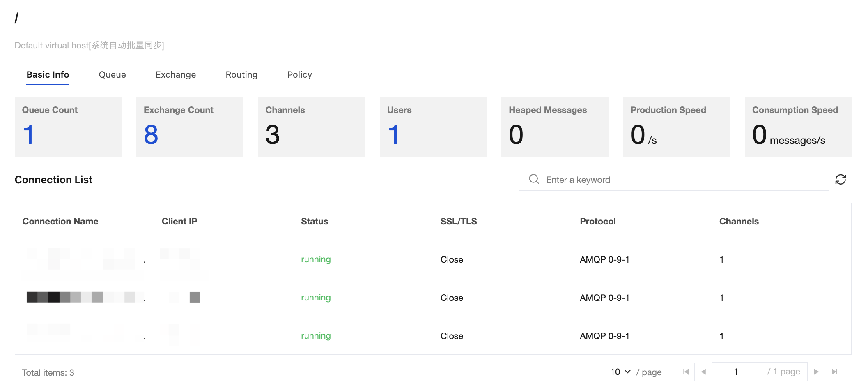Refresh the connection list
This screenshot has width=868, height=388.
coord(840,180)
